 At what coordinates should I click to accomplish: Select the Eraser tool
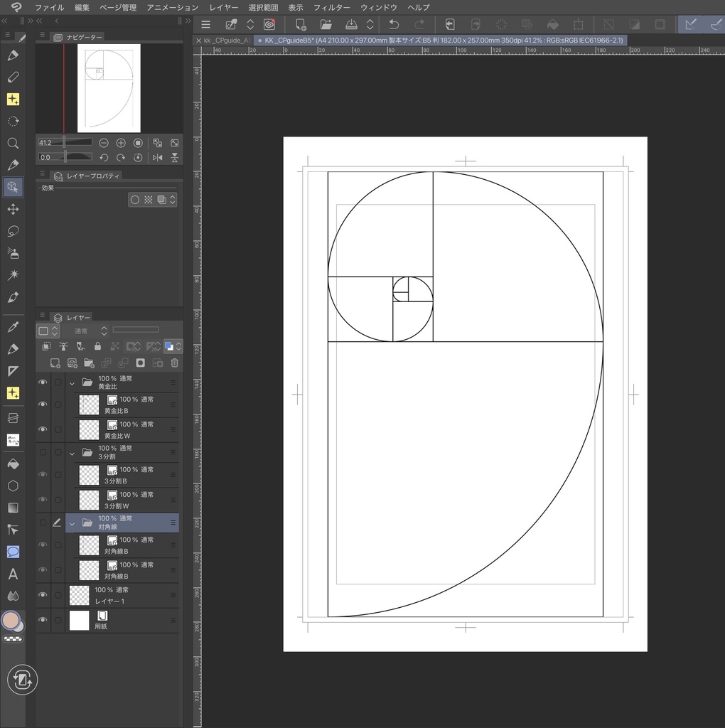point(13,77)
